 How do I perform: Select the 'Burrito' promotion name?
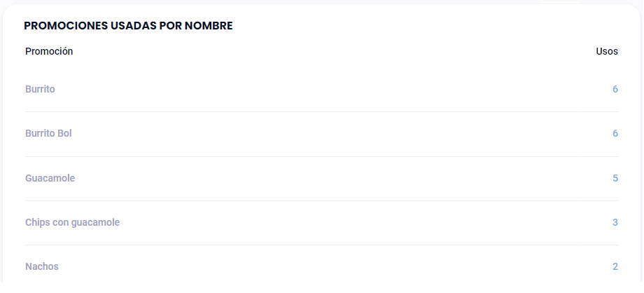click(x=40, y=89)
